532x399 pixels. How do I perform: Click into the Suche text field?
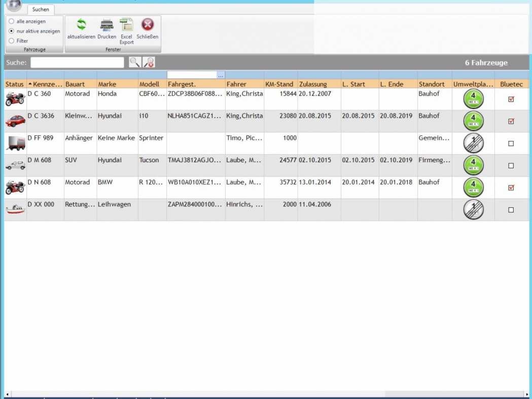pos(77,62)
